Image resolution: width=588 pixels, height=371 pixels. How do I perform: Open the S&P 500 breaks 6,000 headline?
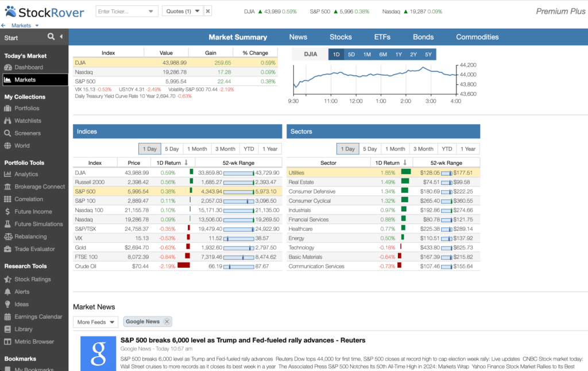point(243,340)
